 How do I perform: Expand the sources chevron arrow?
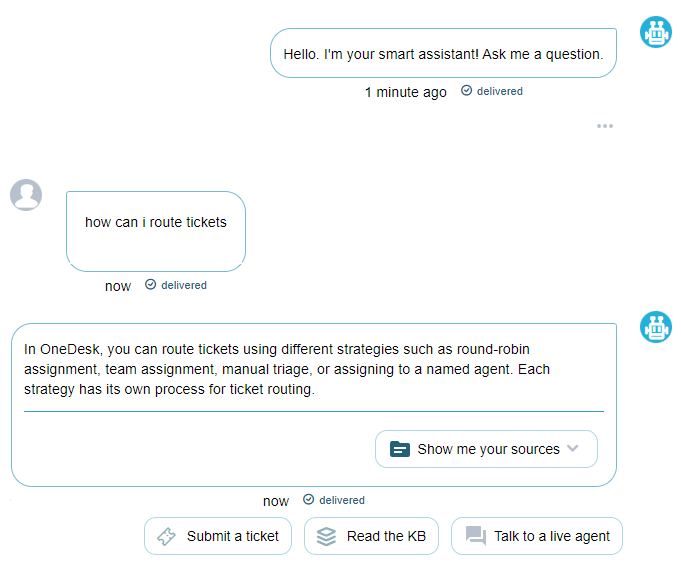coord(573,448)
